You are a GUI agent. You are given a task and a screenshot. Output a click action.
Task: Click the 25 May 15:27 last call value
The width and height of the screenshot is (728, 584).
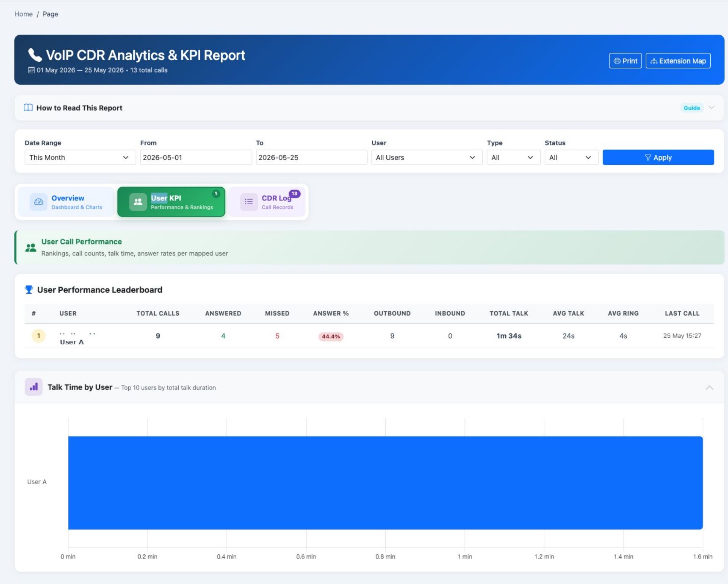coord(682,336)
